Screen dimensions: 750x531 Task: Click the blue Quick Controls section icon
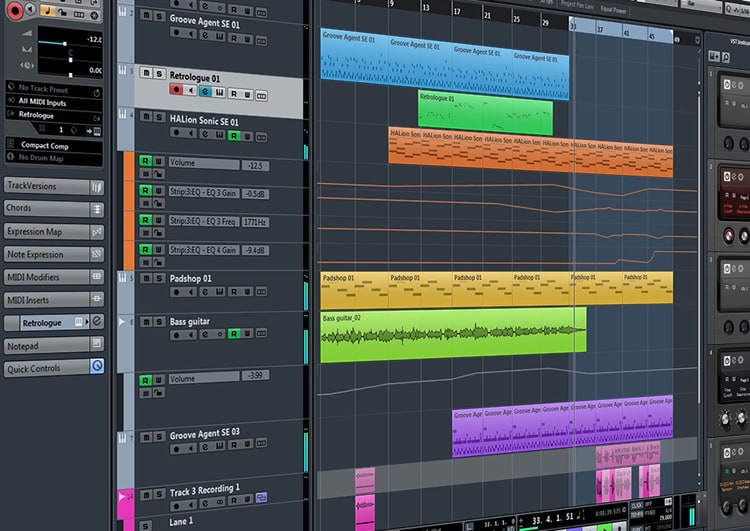pos(97,366)
